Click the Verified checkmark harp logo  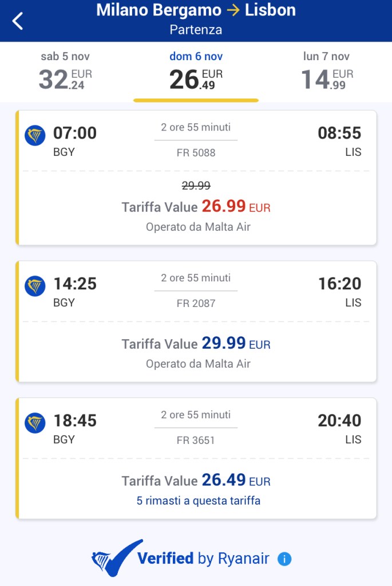[117, 557]
